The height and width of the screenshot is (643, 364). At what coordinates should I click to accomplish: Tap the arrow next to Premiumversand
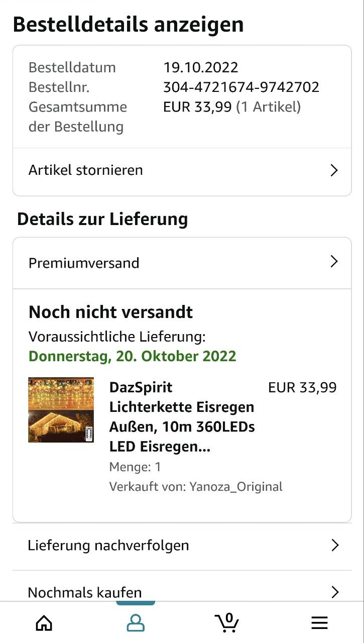334,262
